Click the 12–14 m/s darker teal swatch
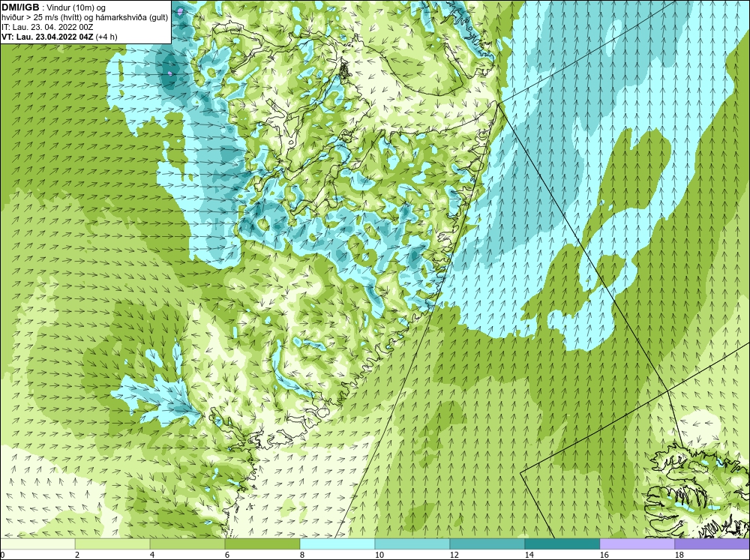The height and width of the screenshot is (560, 750). point(487,544)
